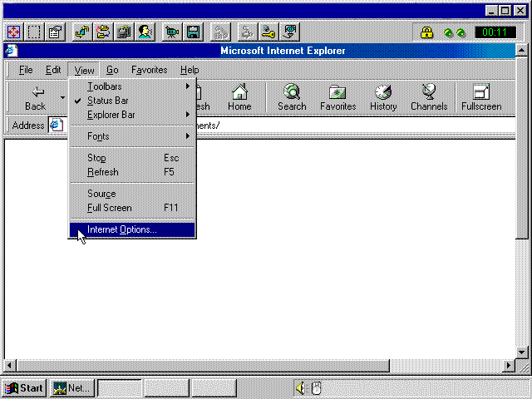The image size is (532, 399).
Task: Click the page icon beside Address label
Action: [56, 126]
